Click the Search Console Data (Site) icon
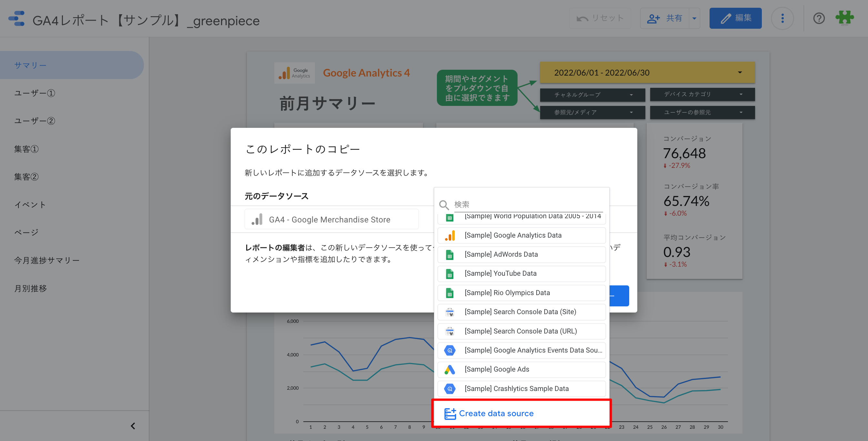868x441 pixels. click(450, 312)
